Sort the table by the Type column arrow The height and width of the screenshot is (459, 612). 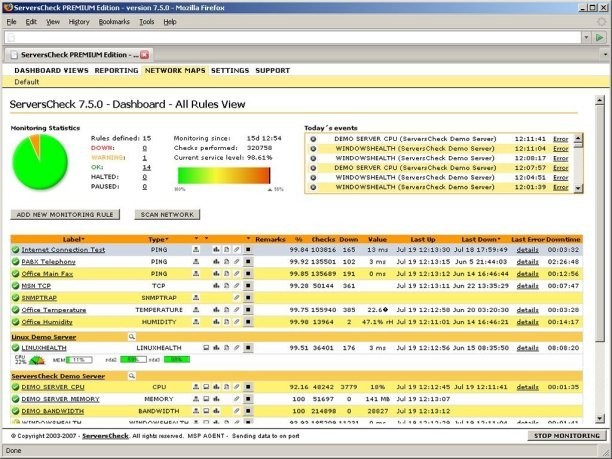[167, 239]
